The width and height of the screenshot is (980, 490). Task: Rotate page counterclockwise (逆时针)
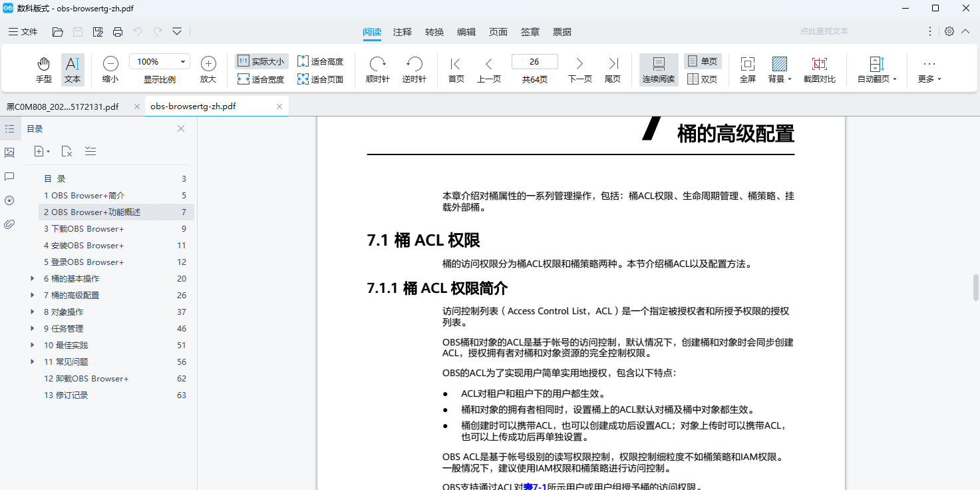(414, 70)
